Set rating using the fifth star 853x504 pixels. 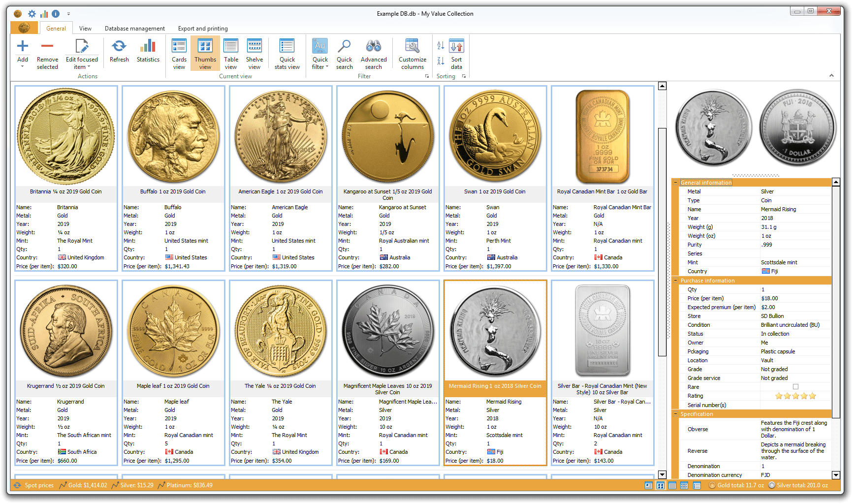click(x=812, y=396)
